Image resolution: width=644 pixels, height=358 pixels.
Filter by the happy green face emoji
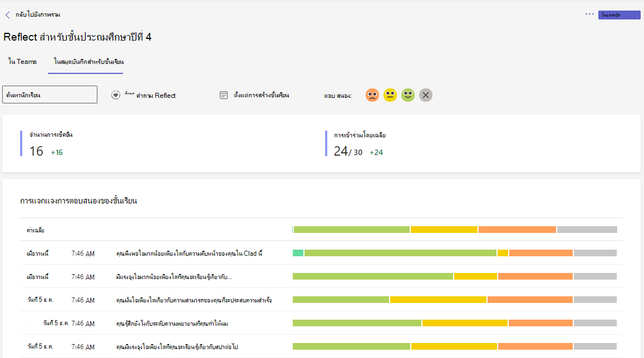click(408, 95)
